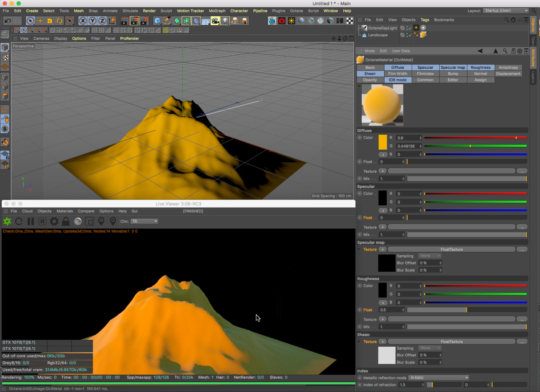Add a Cube primitive object
Image resolution: width=540 pixels, height=392 pixels.
click(157, 21)
